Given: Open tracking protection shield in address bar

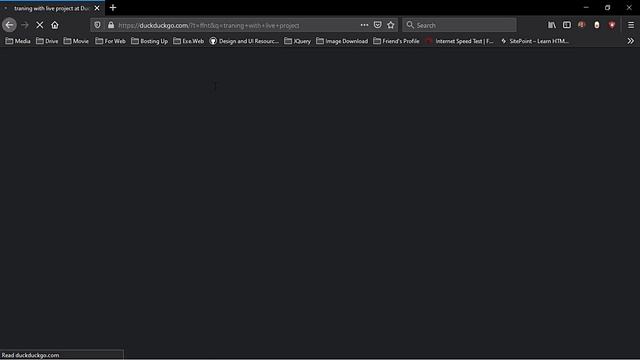Looking at the screenshot, I should click(97, 25).
